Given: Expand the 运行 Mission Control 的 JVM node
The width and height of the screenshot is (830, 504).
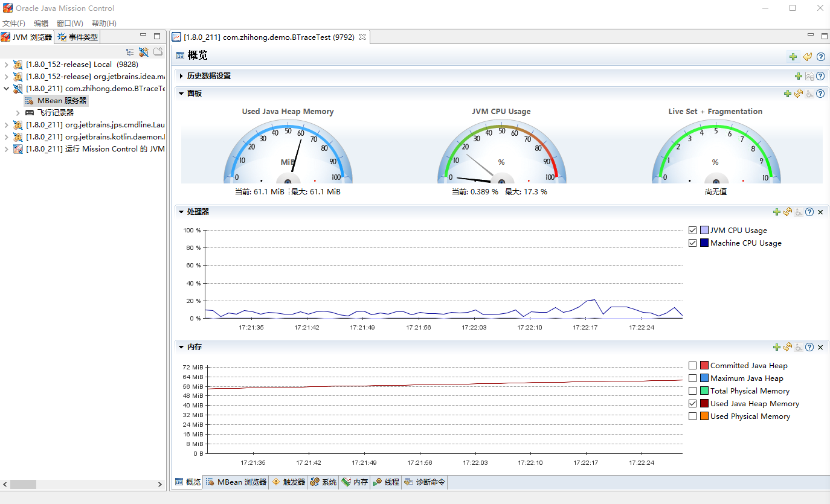Looking at the screenshot, I should coord(6,149).
